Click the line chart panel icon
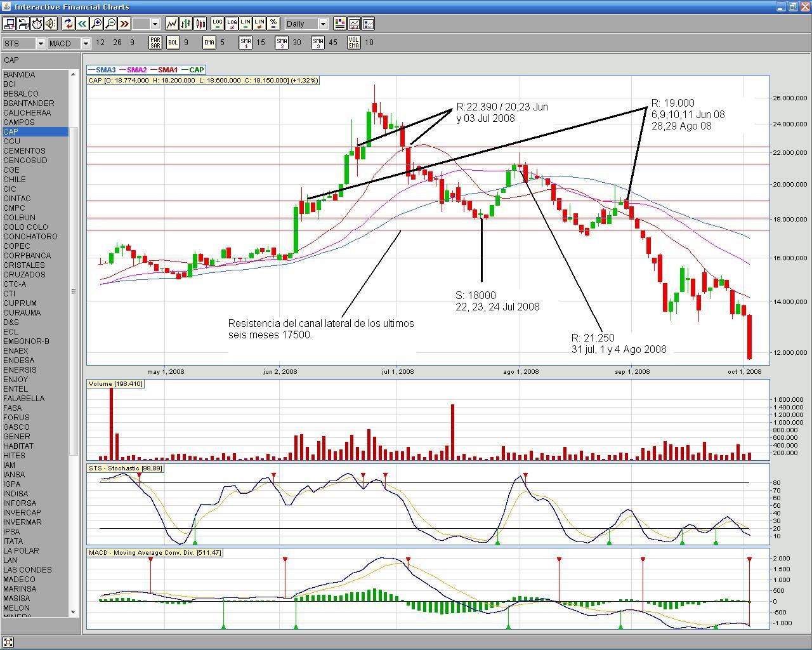 pos(354,23)
